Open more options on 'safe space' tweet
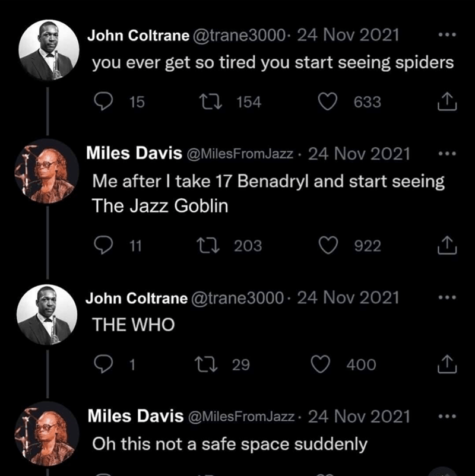 [x=445, y=417]
